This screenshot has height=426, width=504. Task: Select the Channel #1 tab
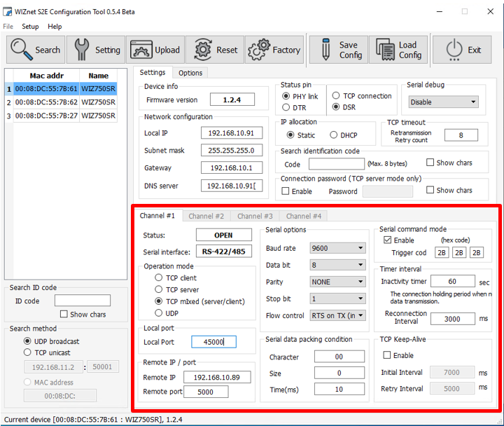pyautogui.click(x=157, y=216)
